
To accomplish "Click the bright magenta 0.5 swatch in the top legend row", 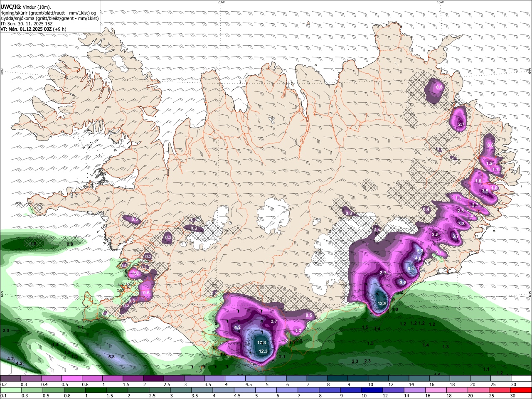I will pyautogui.click(x=71, y=379).
